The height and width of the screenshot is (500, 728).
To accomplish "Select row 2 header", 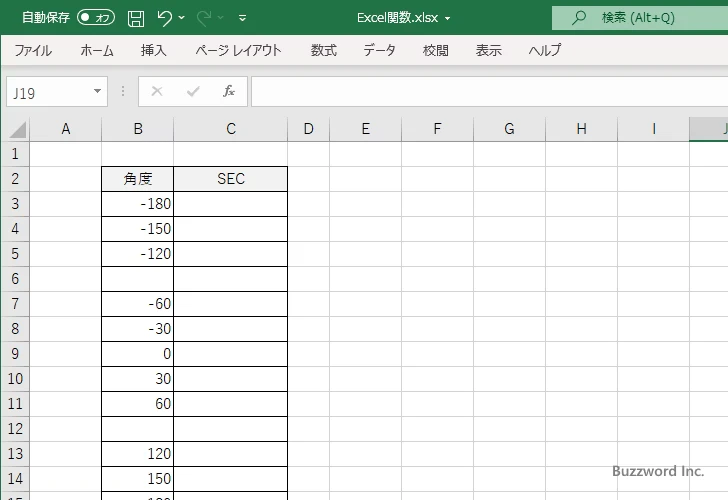I will [x=15, y=179].
